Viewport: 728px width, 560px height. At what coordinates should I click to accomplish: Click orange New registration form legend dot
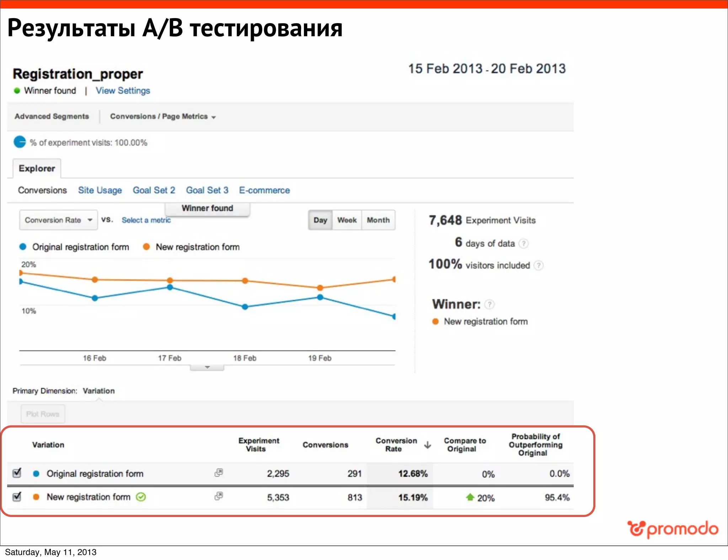(x=146, y=247)
